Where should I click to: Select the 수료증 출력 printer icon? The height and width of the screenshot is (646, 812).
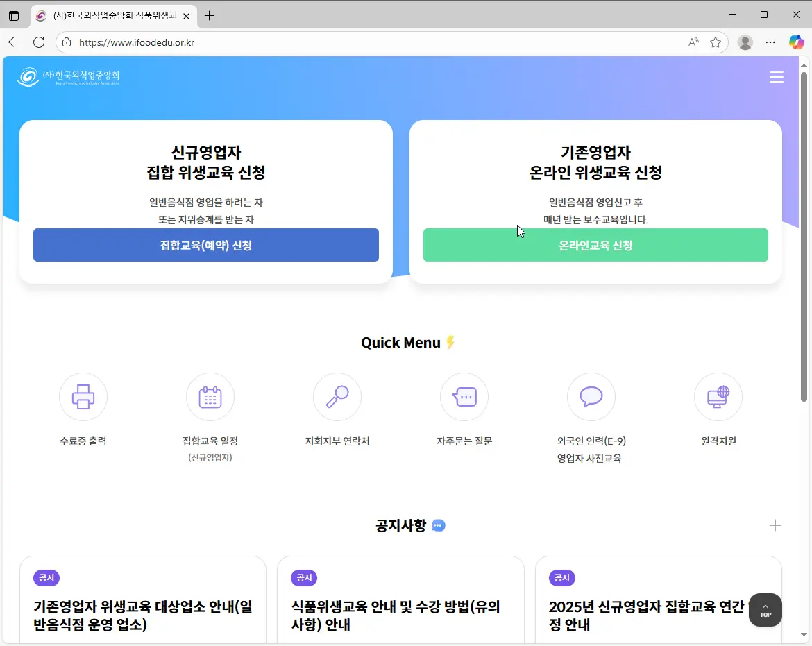pos(83,396)
